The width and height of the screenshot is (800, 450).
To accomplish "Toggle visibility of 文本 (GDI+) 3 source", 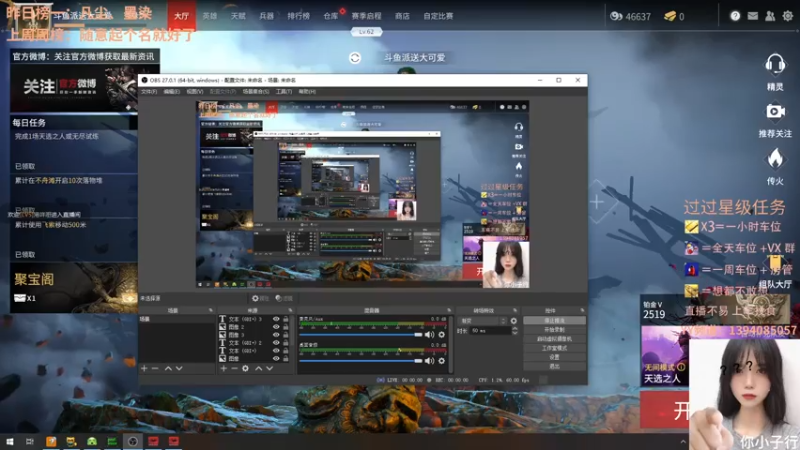I will point(276,319).
